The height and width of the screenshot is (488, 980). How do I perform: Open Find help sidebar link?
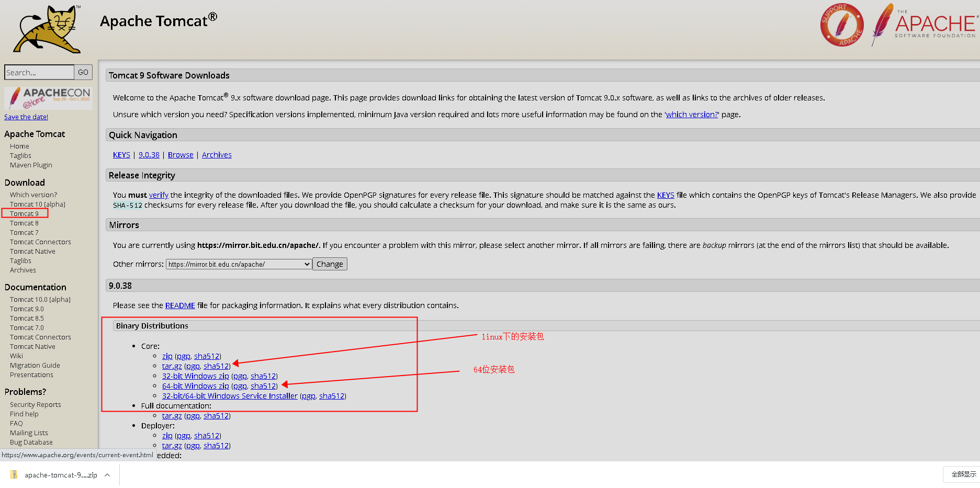pyautogui.click(x=24, y=414)
